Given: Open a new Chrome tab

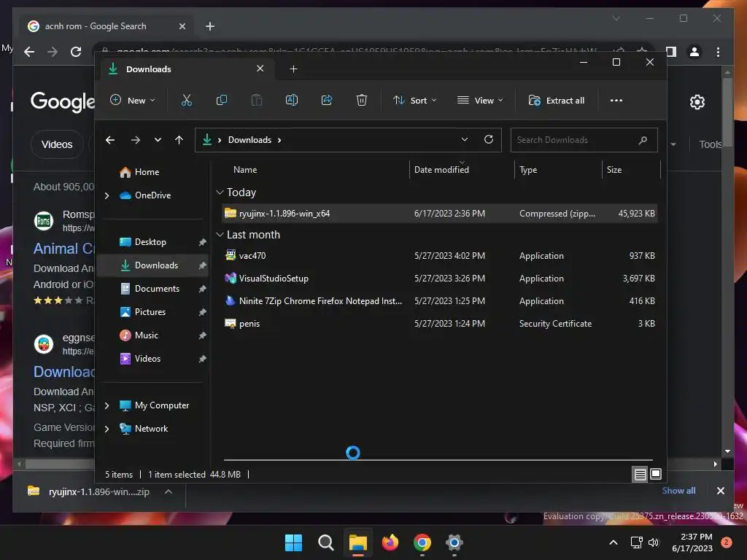Looking at the screenshot, I should (210, 26).
